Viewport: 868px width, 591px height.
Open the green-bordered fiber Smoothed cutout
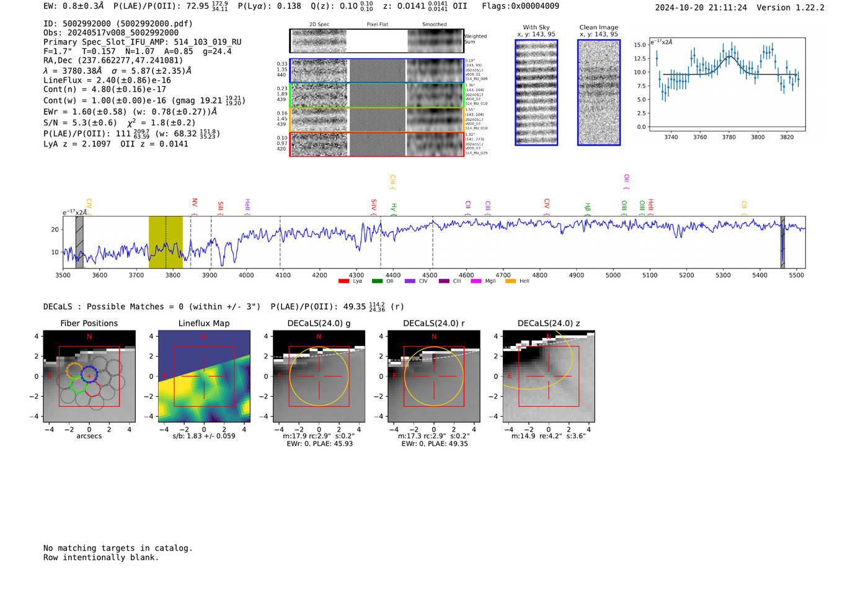click(435, 95)
